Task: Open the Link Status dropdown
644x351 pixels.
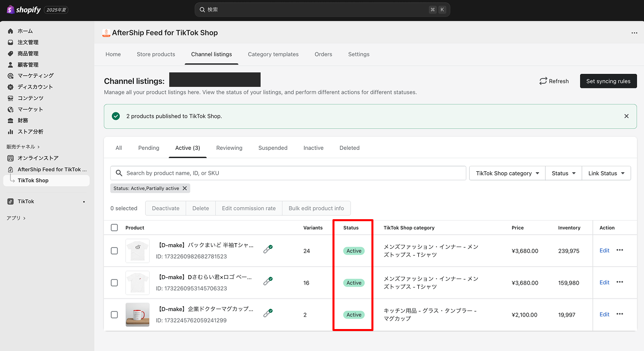Action: pyautogui.click(x=606, y=173)
